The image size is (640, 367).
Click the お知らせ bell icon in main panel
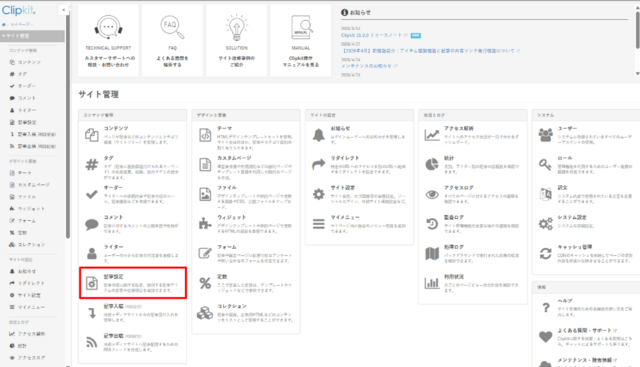(319, 135)
